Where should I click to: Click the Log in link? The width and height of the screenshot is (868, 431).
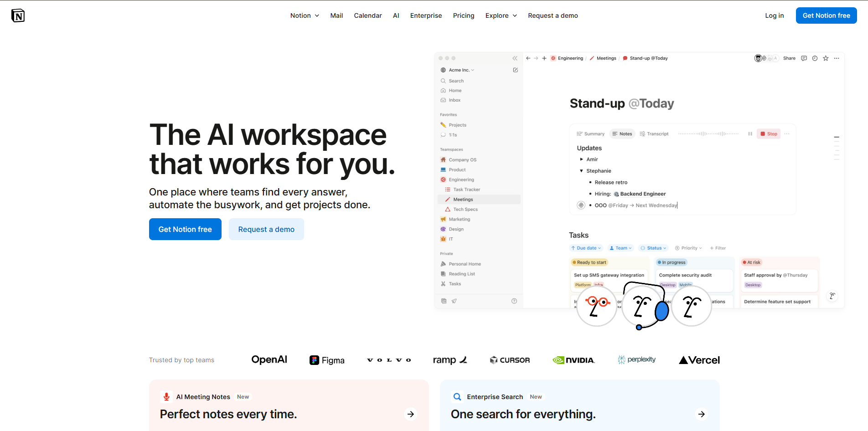click(774, 15)
